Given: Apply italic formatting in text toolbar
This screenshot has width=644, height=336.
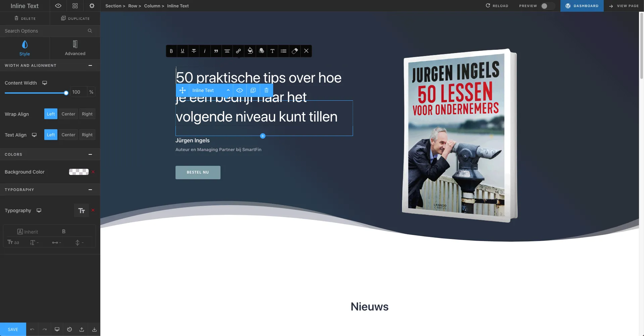Looking at the screenshot, I should coord(205,51).
